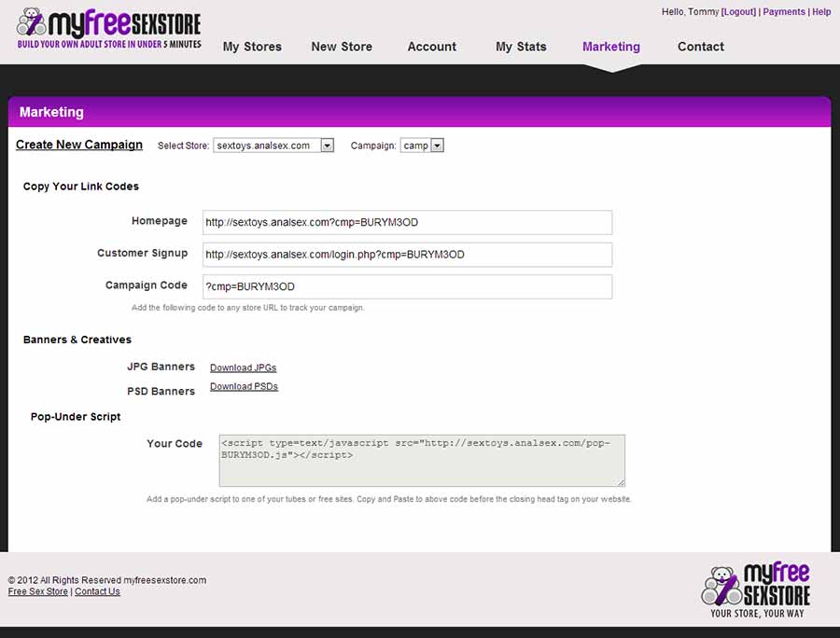Click the '© 2012 All Rights Reserved' text

107,580
